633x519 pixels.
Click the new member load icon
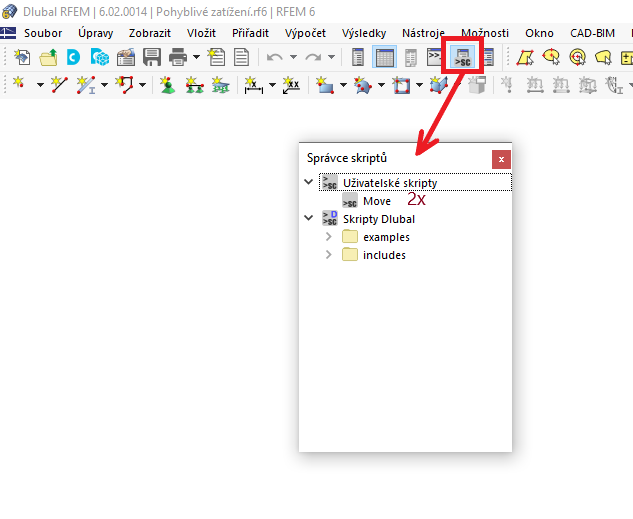click(x=535, y=85)
